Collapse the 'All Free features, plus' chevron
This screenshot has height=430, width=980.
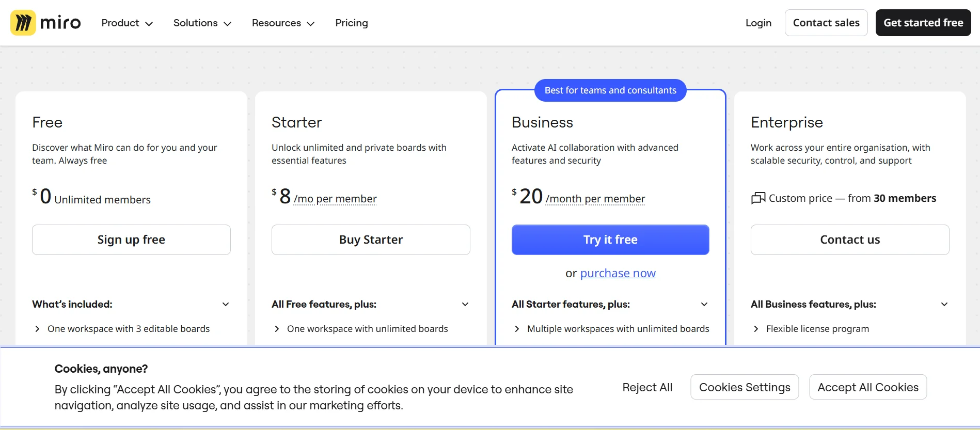pyautogui.click(x=465, y=304)
